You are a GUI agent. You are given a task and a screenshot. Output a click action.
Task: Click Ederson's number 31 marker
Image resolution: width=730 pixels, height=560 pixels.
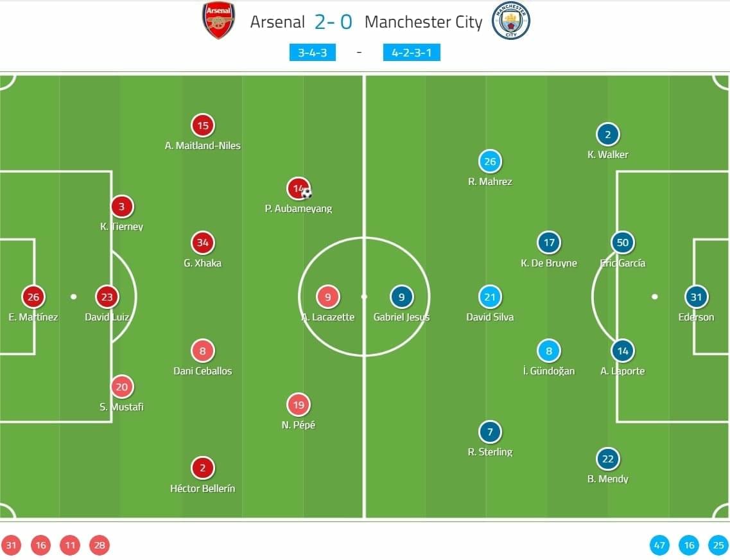(x=696, y=297)
